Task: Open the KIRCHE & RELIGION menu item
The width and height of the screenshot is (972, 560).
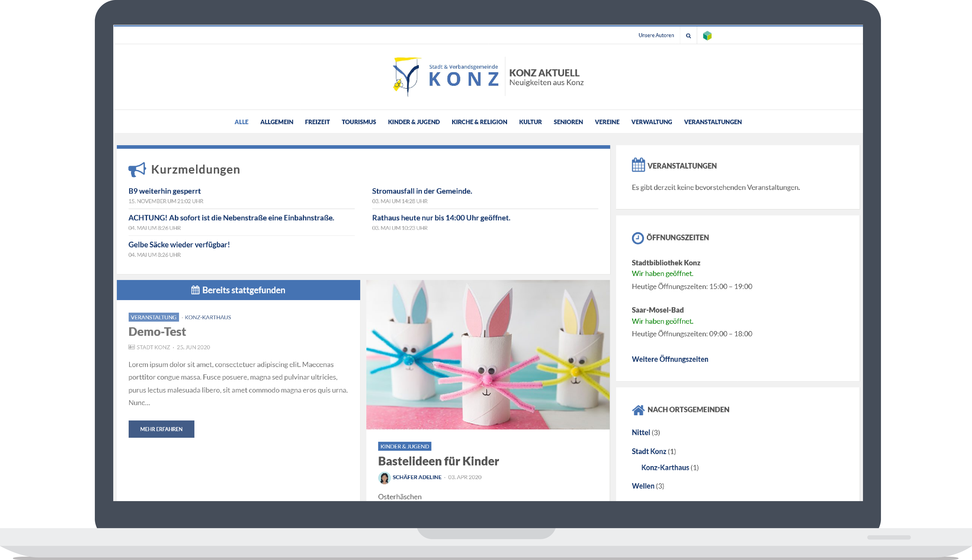Action: click(x=479, y=122)
